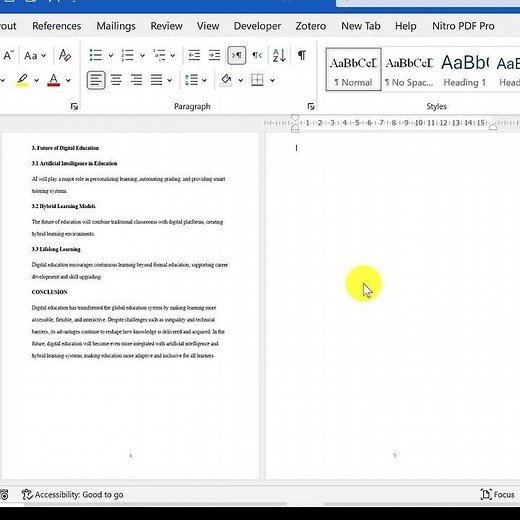
Task: Open the Nitro PDF Pro tab
Action: (463, 26)
